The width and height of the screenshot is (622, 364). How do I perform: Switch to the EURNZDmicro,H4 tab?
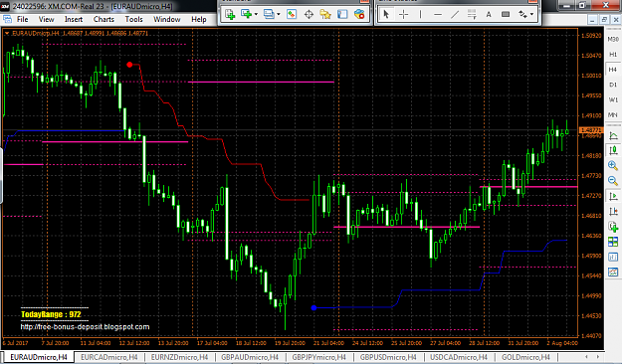click(x=179, y=357)
